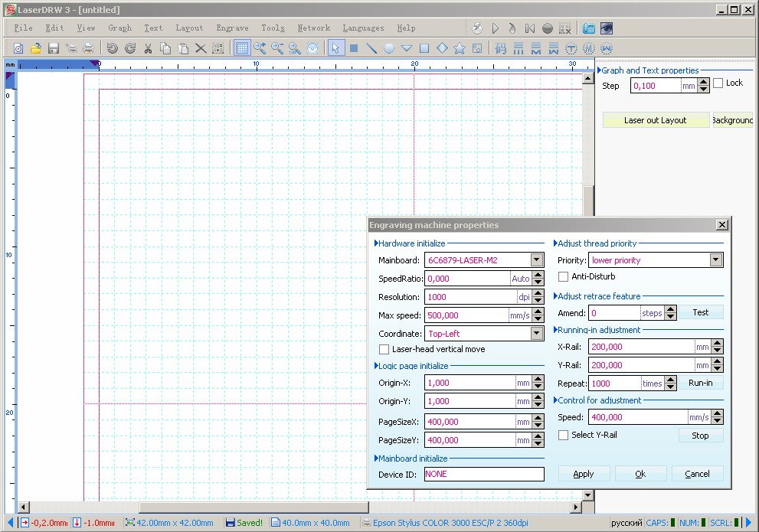Click the Save floppy disk icon

[x=54, y=48]
